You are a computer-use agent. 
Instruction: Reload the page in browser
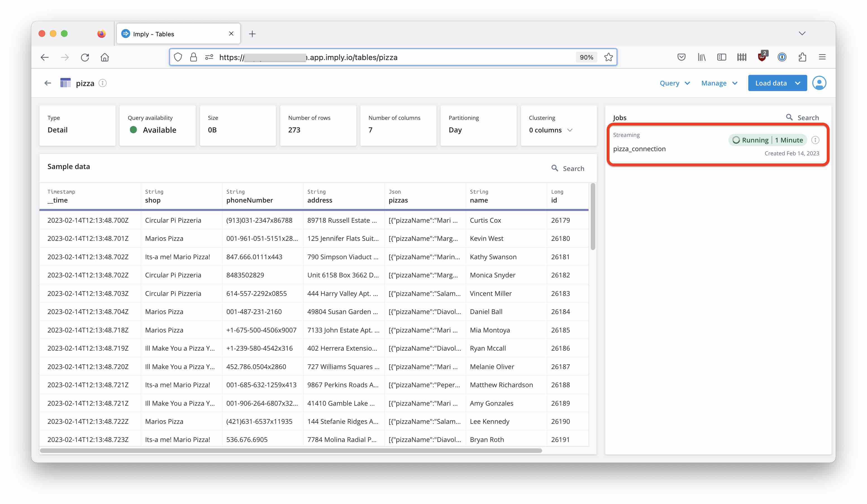click(x=85, y=57)
